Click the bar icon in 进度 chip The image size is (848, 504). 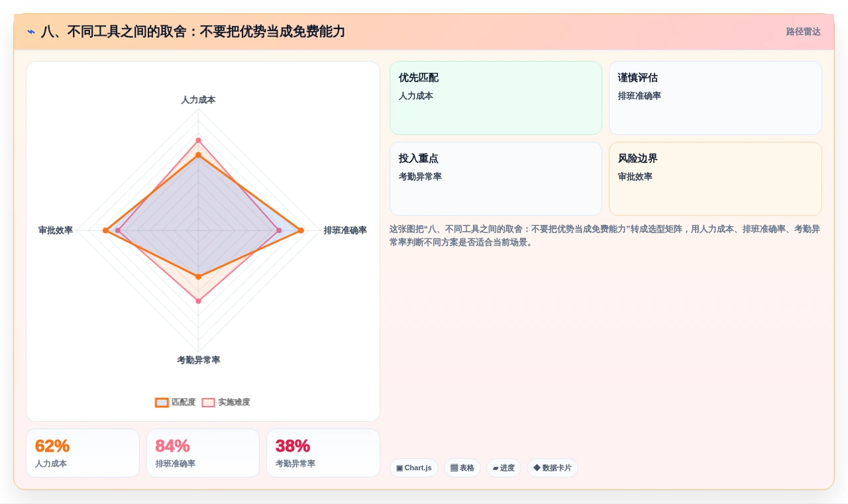pos(496,468)
